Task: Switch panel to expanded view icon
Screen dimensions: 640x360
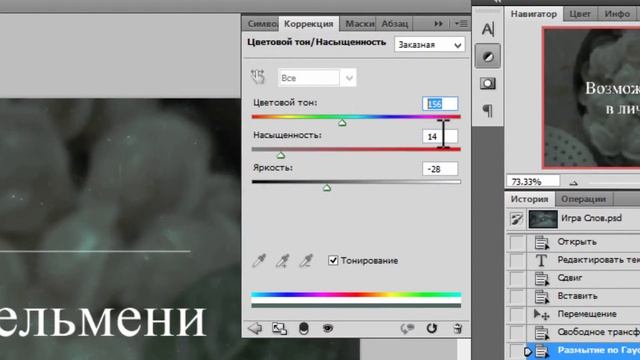Action: click(x=280, y=328)
